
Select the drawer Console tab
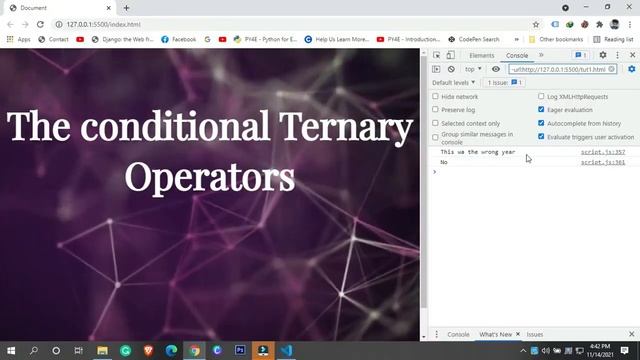coord(458,334)
